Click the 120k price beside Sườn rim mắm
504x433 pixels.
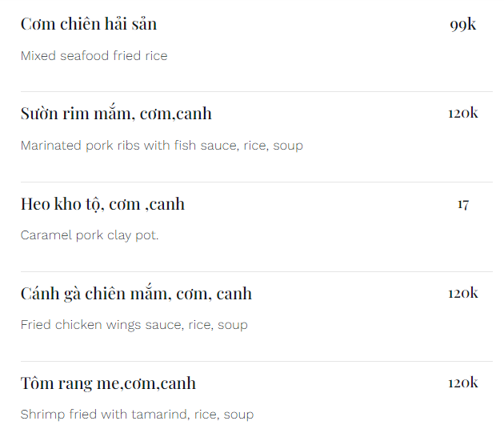pyautogui.click(x=462, y=114)
